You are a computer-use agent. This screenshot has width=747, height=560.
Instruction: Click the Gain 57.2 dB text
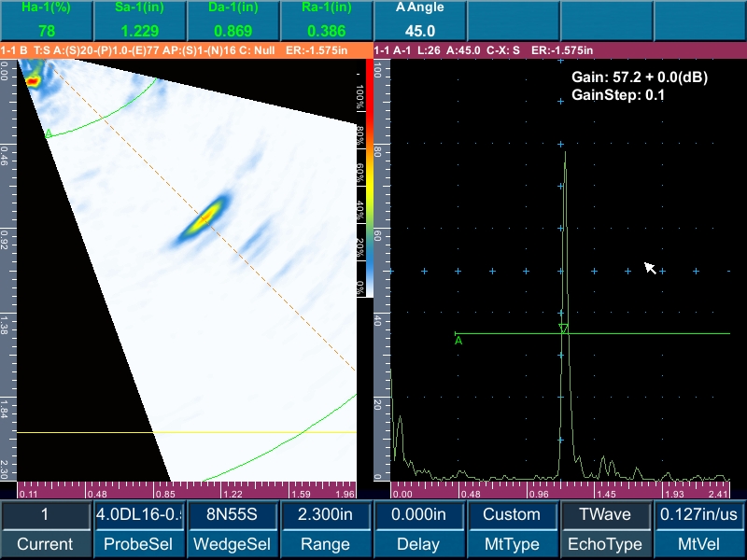(639, 78)
